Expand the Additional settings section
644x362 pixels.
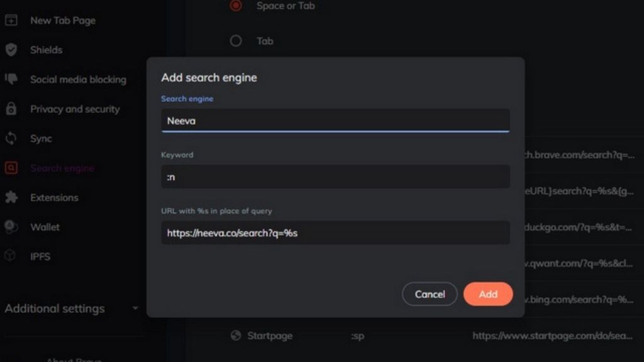72,308
